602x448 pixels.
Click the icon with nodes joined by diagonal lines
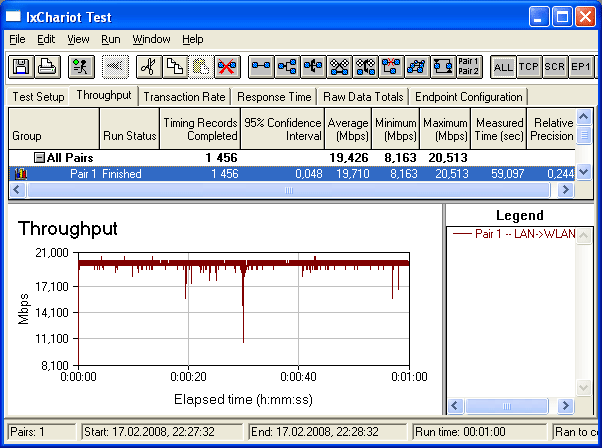tap(417, 67)
